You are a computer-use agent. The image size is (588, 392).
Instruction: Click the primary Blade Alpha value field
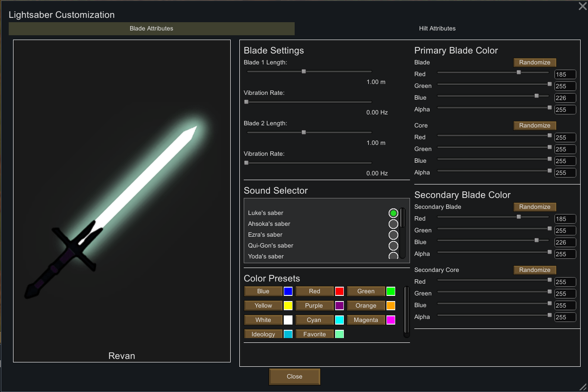(x=565, y=110)
